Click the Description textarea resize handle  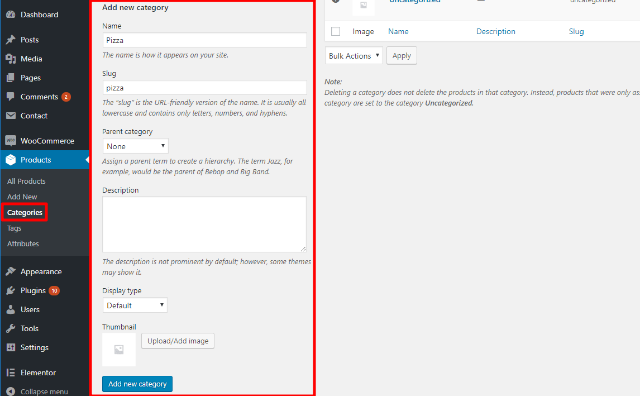(x=303, y=249)
